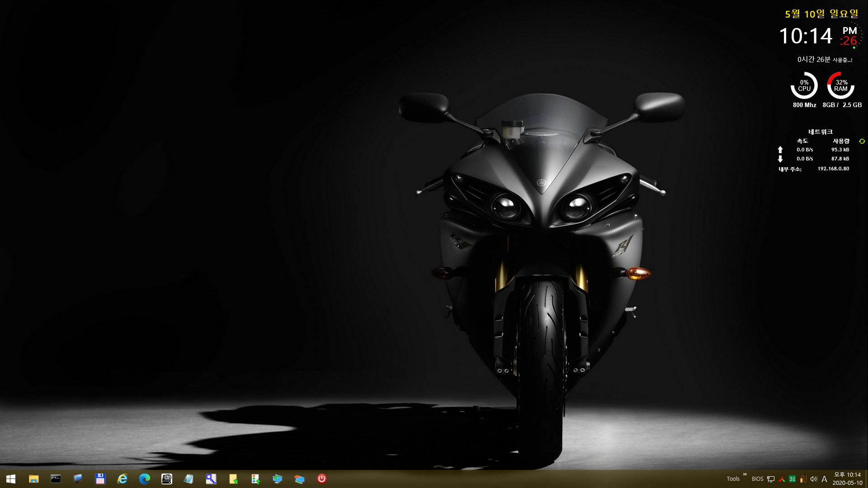Click the red-green triangle tray icon
This screenshot has width=868, height=488.
pyautogui.click(x=782, y=479)
